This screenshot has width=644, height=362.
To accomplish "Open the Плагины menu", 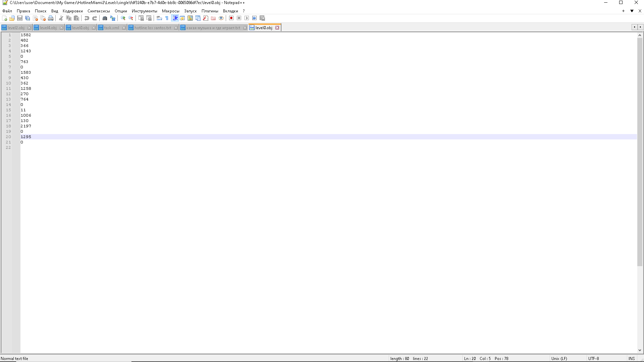I will click(x=210, y=11).
